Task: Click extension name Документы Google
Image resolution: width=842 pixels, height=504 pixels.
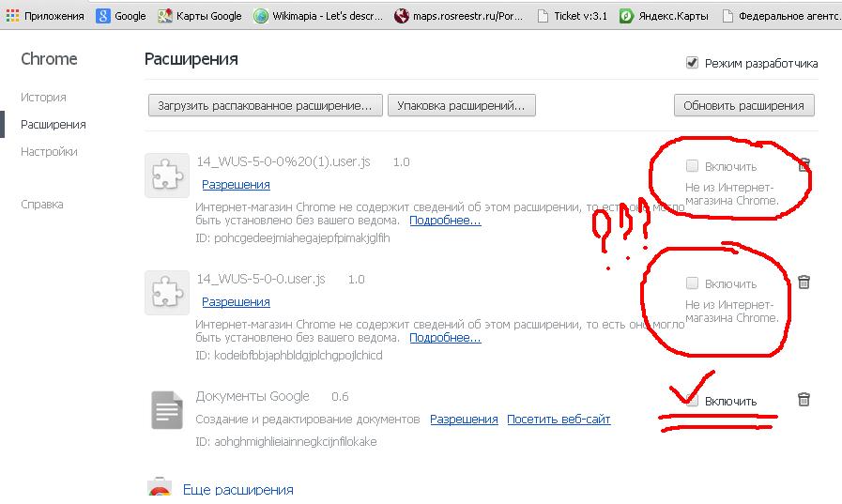Action: [253, 396]
